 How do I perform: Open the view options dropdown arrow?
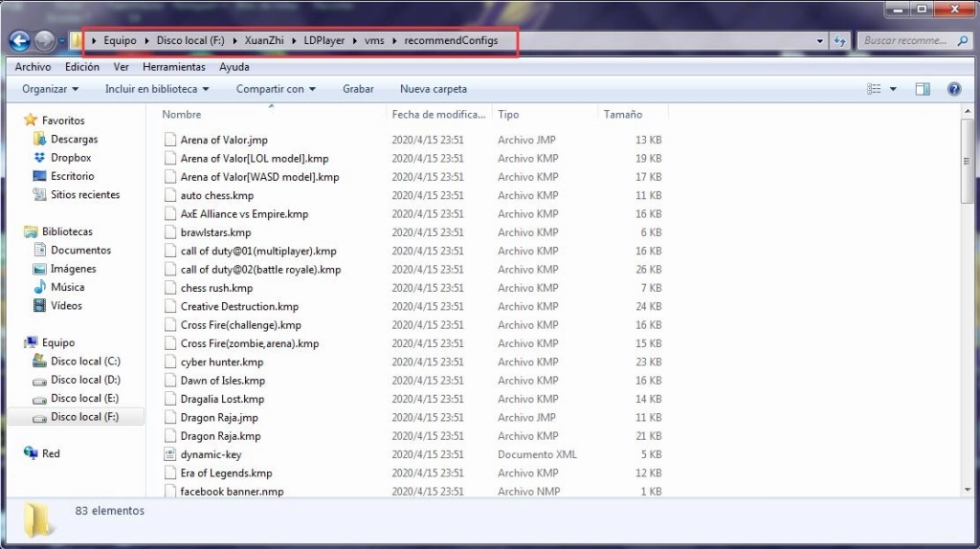(893, 89)
